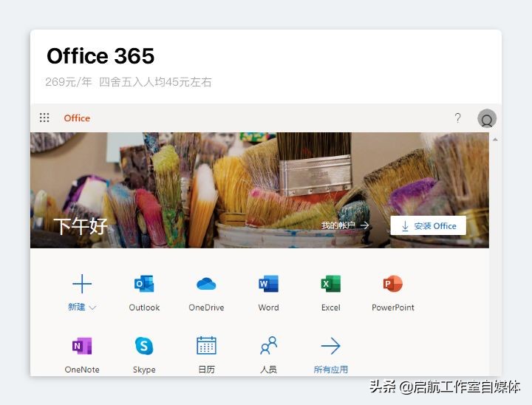The height and width of the screenshot is (405, 532).
Task: Click the 安装 Office button
Action: coord(428,225)
